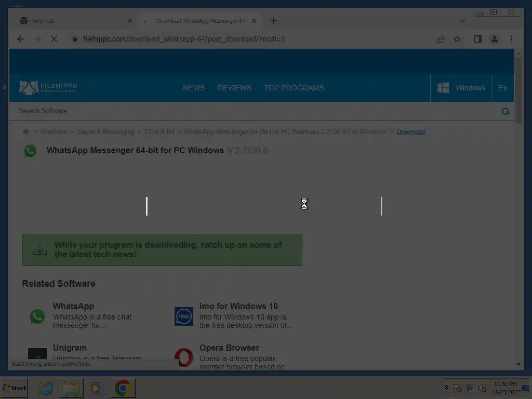
Task: Open the Windows Start menu
Action: (x=14, y=388)
